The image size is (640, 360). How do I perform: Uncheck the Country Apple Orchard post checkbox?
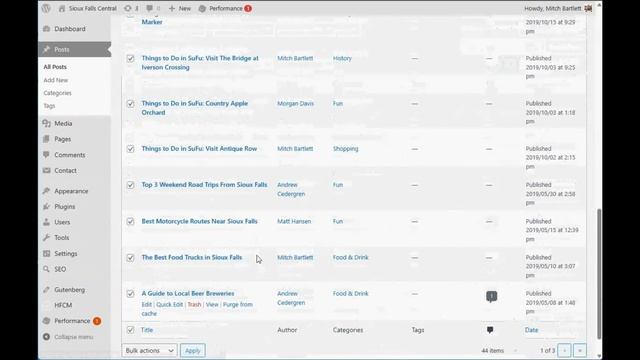point(130,104)
